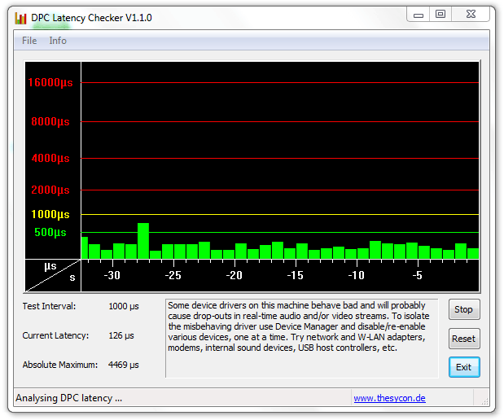Click the Test Interval value 1000 µs
Viewport: 504px width, 420px height.
[124, 306]
